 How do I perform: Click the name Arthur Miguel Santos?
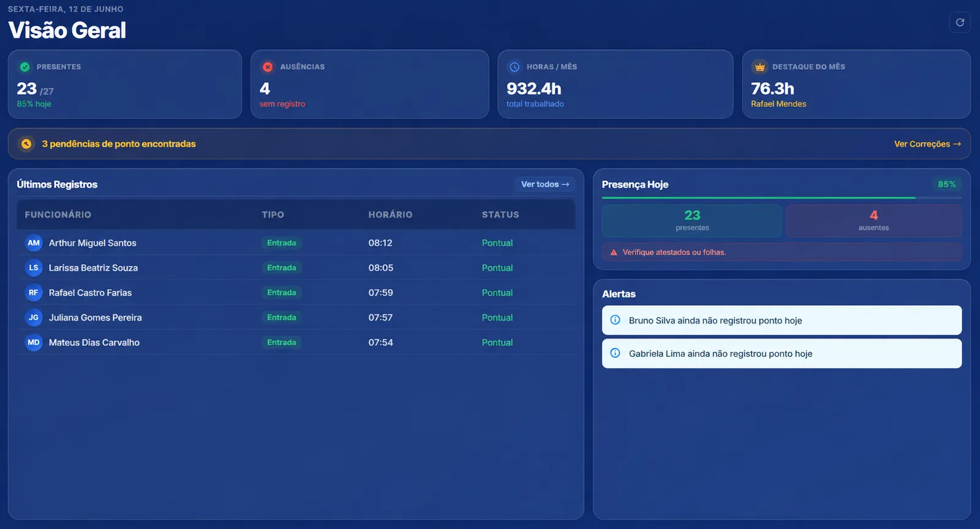point(92,243)
